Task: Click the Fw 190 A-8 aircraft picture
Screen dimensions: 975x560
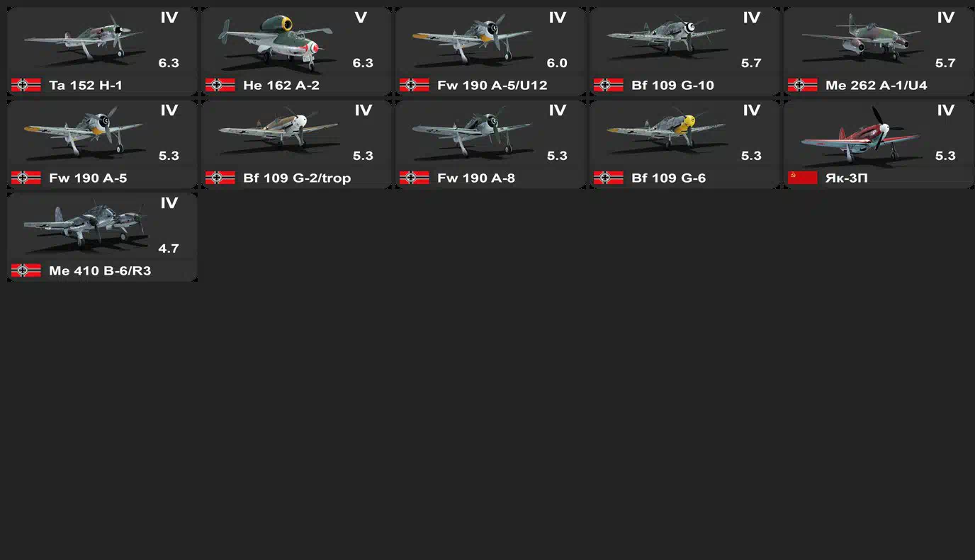Action: pos(471,135)
